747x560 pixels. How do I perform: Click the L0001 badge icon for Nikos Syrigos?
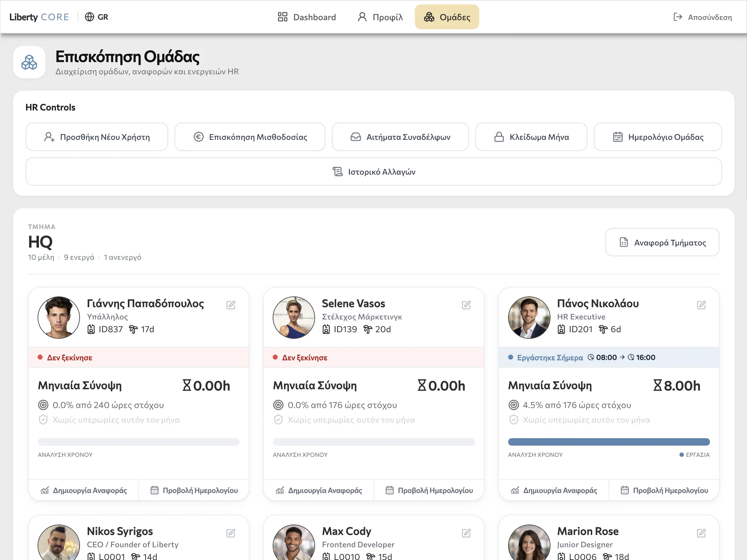coord(91,556)
